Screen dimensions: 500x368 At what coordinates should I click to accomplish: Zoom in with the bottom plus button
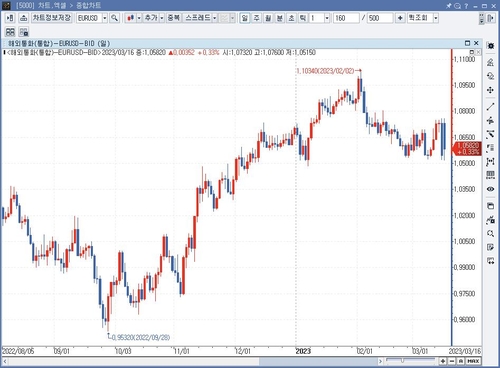(x=443, y=361)
